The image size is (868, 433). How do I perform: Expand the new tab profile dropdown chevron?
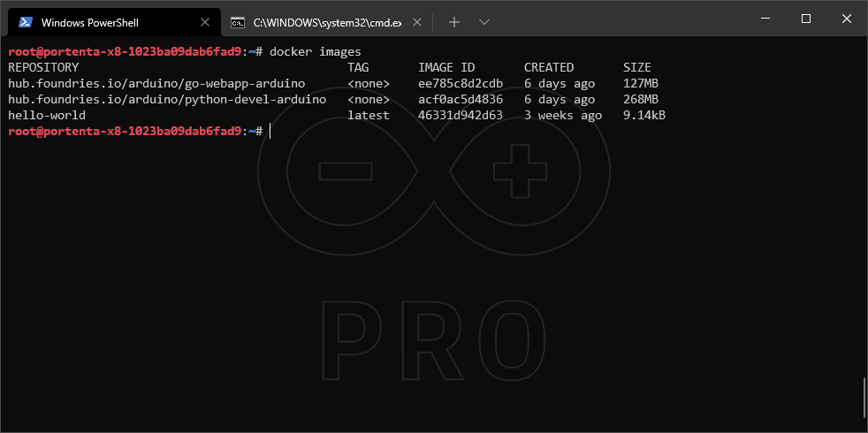[x=483, y=22]
